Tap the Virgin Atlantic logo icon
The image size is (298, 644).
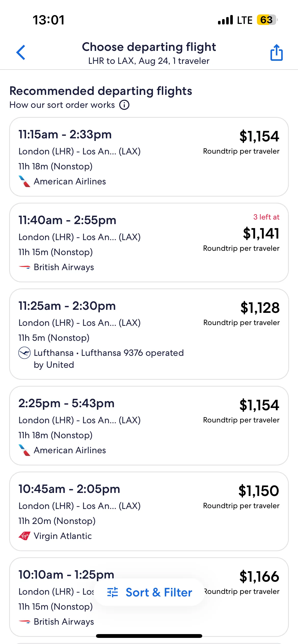24,536
